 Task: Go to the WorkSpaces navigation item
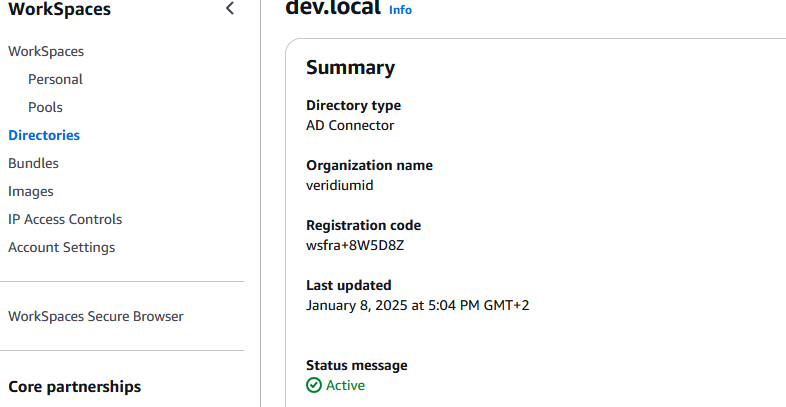46,51
